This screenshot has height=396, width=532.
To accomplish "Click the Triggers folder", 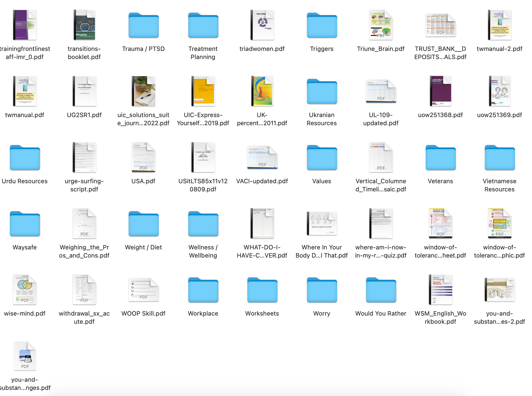I will pos(322,25).
